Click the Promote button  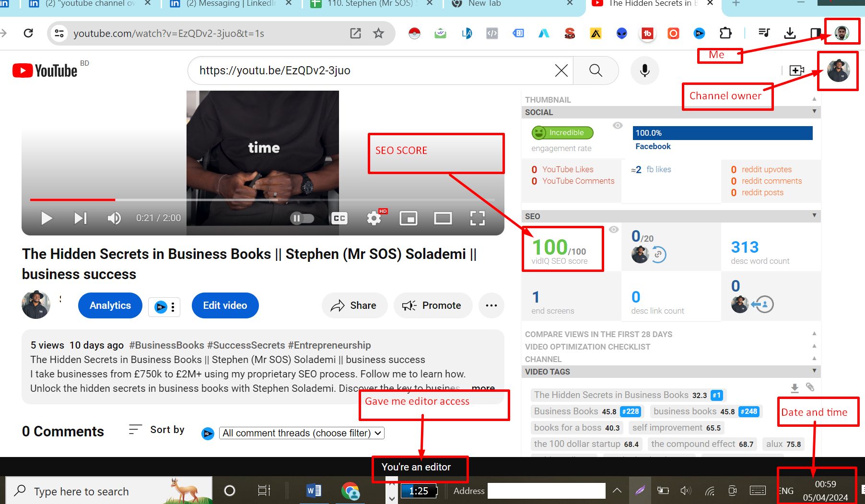coord(432,305)
